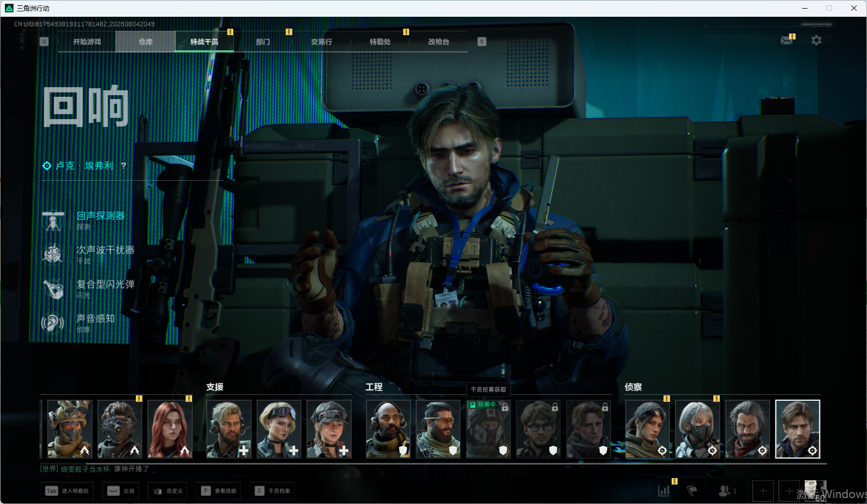Switch to the 仓库 tab

146,42
